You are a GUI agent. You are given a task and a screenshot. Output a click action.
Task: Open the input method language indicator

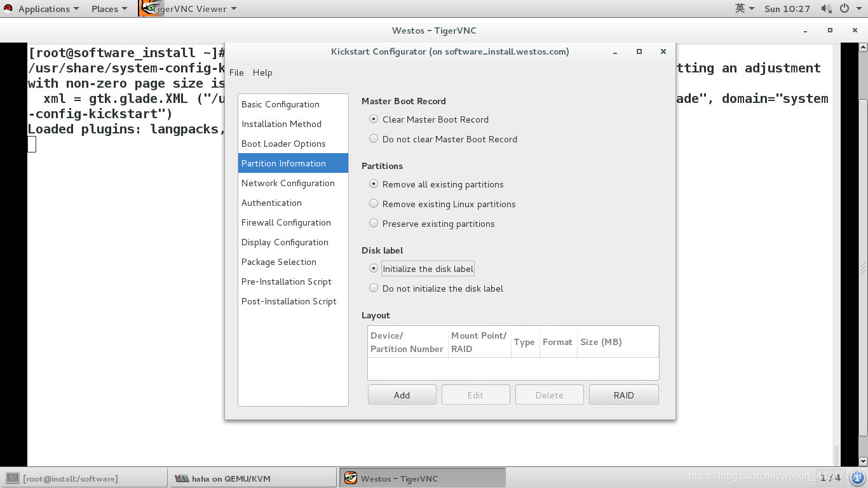click(744, 9)
